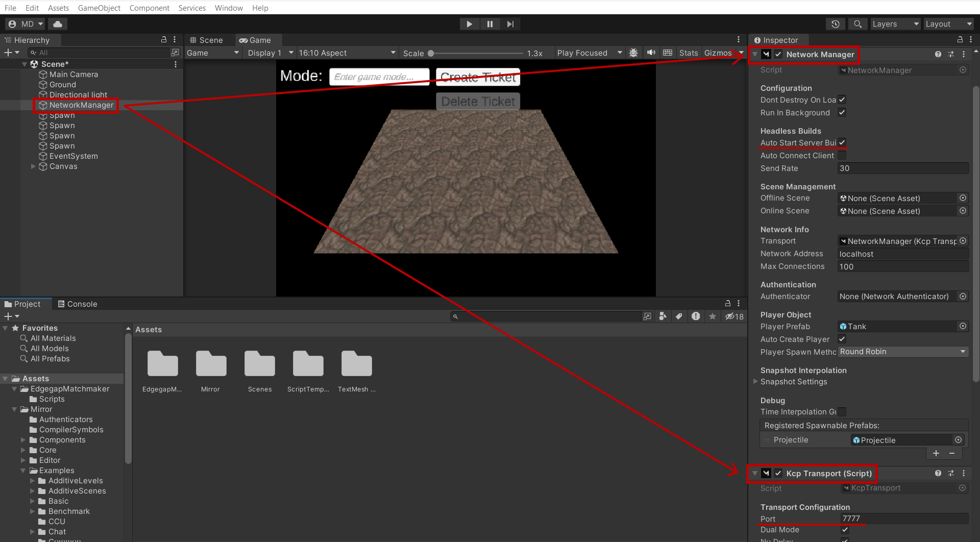Open the GameObject menu
The width and height of the screenshot is (980, 542).
click(x=99, y=8)
